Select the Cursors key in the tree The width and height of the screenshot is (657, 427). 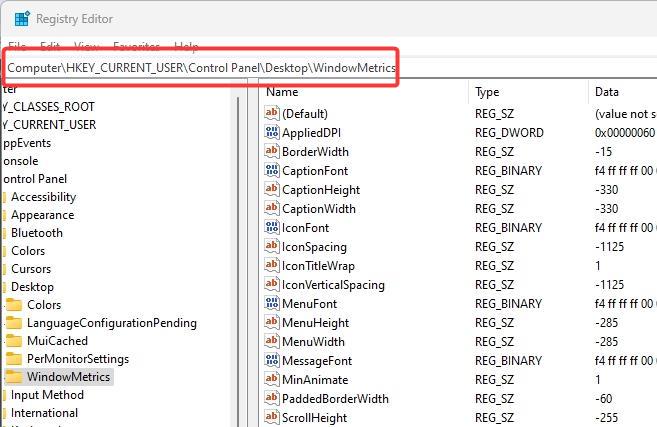[x=31, y=269]
